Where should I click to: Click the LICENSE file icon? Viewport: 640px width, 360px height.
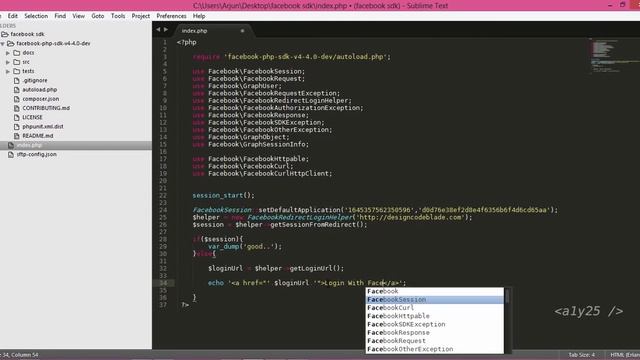click(x=16, y=117)
